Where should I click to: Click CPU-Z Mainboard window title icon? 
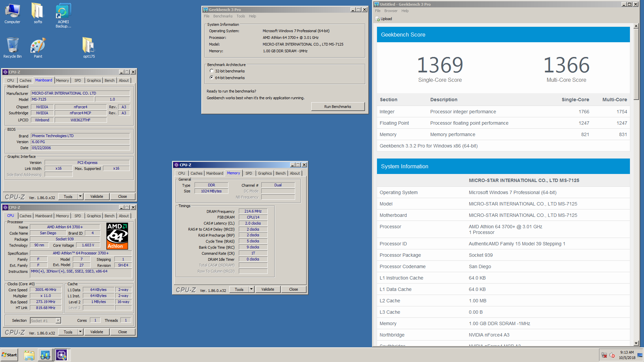[5, 72]
